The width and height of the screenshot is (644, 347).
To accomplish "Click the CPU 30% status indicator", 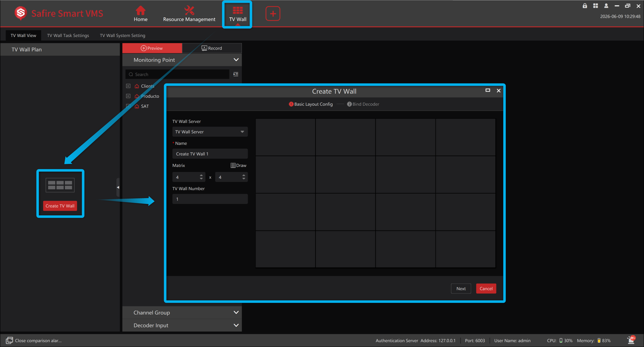I will (x=559, y=340).
